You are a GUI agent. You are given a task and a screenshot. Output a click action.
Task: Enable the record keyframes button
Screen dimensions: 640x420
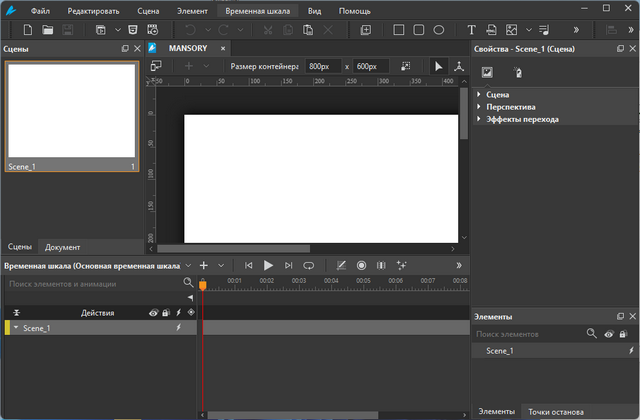coord(362,265)
